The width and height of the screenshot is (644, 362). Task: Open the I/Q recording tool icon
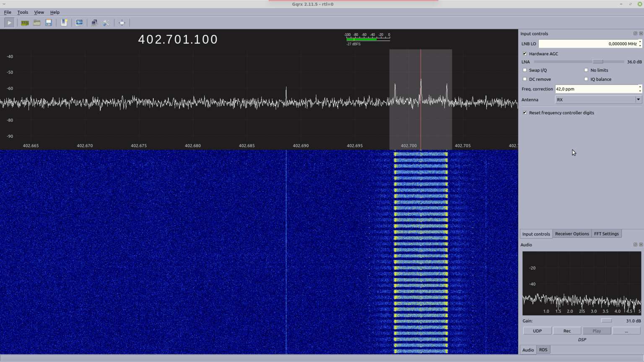(x=79, y=23)
